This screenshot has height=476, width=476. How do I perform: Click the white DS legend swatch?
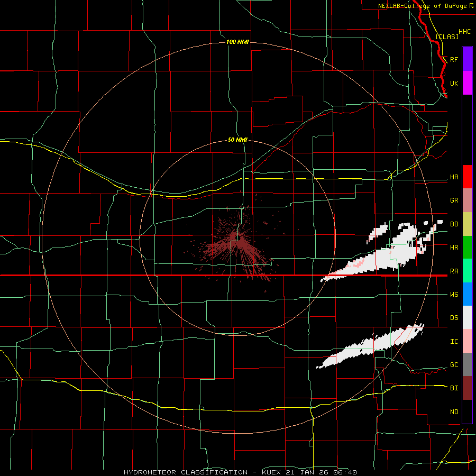pos(467,317)
